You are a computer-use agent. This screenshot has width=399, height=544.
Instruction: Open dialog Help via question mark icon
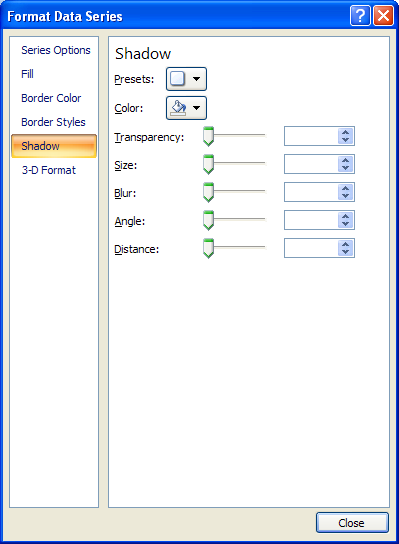[360, 16]
